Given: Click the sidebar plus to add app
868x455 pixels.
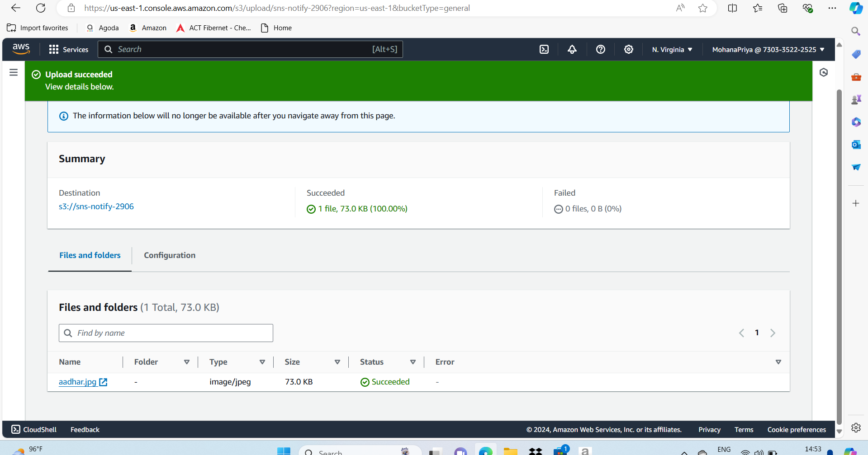Looking at the screenshot, I should (856, 203).
